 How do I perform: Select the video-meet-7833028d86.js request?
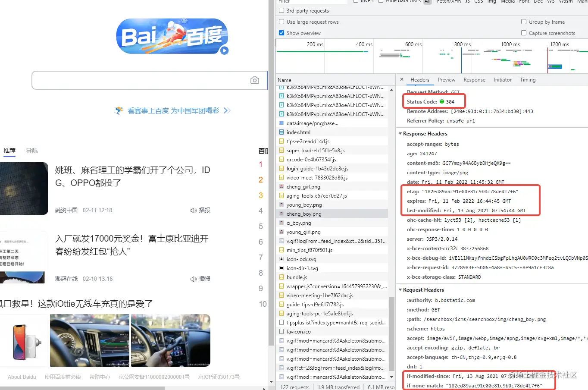332,178
